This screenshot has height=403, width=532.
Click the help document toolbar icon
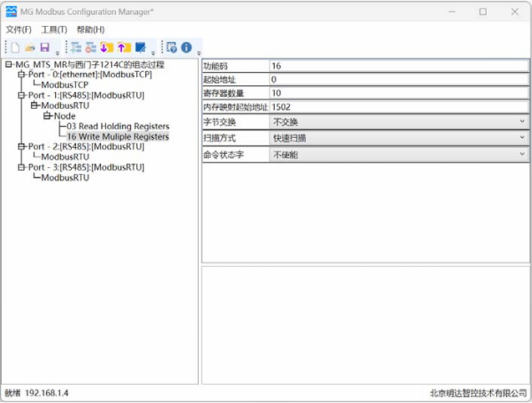point(171,48)
